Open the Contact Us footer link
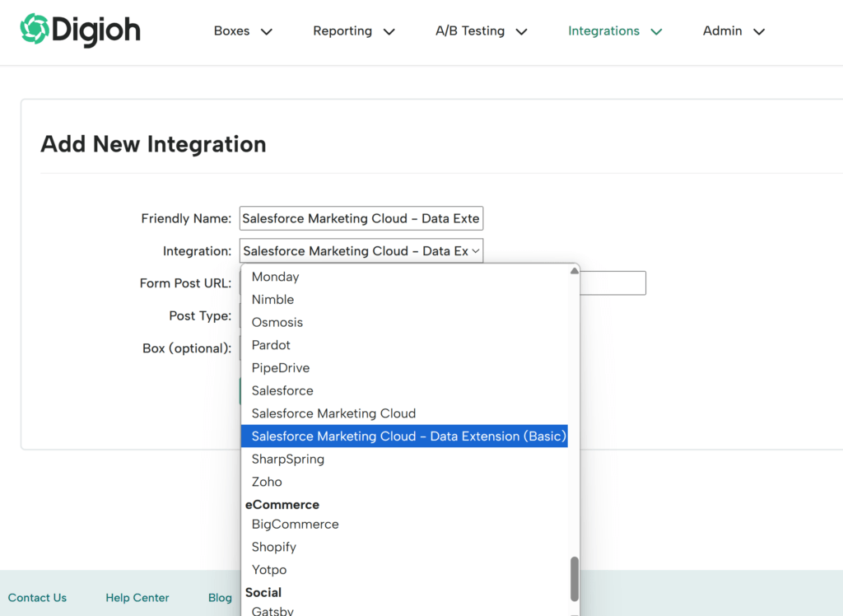The height and width of the screenshot is (616, 843). point(37,598)
